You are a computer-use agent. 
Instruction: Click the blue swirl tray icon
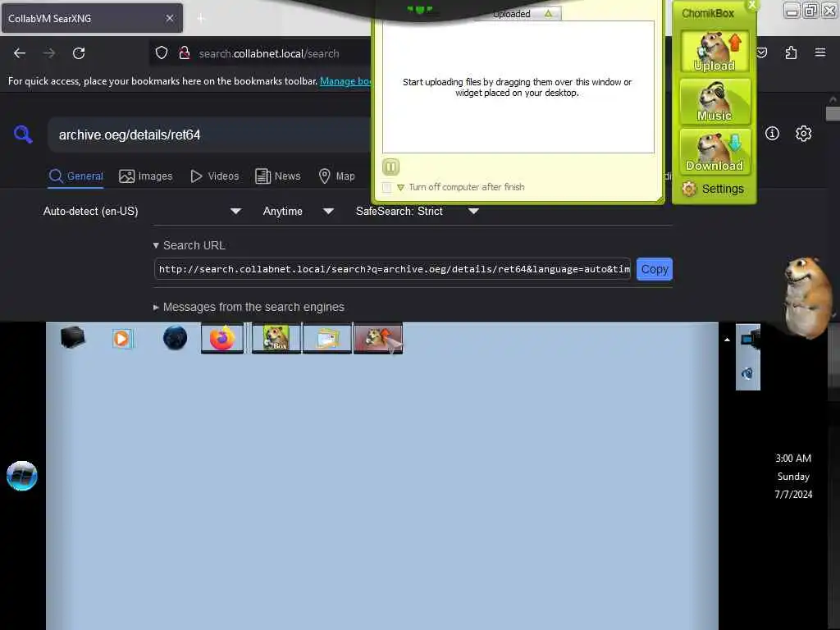[x=747, y=373]
